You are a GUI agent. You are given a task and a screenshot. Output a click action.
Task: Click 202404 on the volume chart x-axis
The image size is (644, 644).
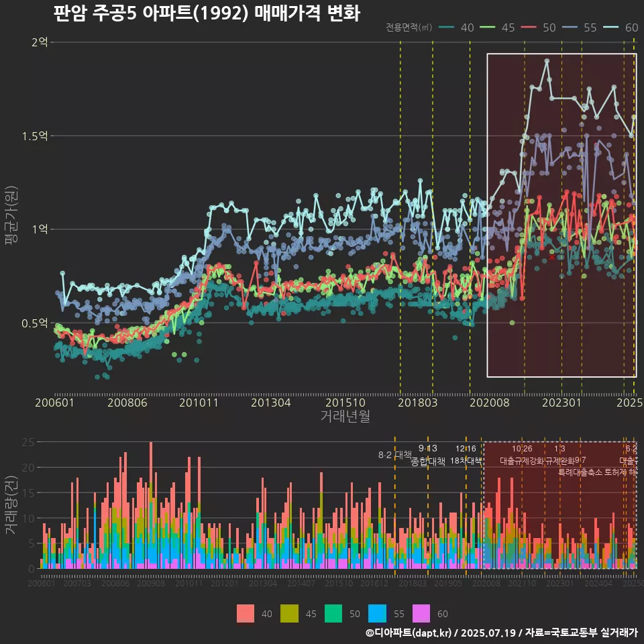[x=598, y=583]
